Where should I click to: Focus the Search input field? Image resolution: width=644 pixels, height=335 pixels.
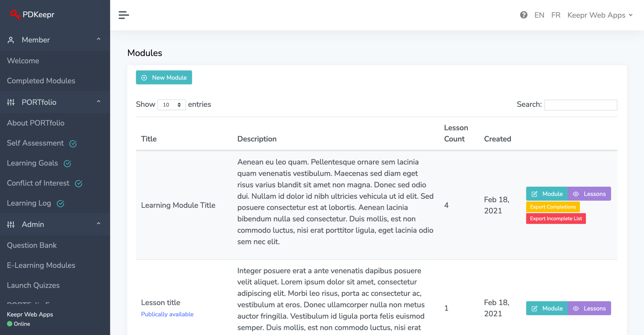[580, 105]
